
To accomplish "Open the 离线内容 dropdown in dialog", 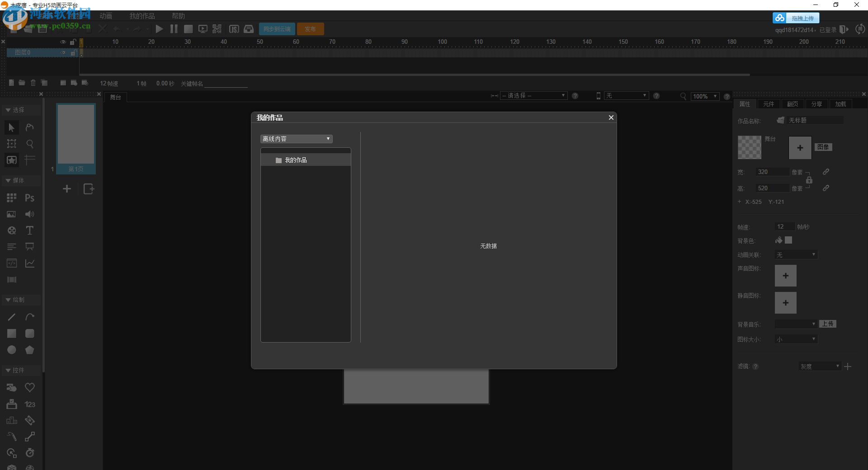I will coord(296,139).
